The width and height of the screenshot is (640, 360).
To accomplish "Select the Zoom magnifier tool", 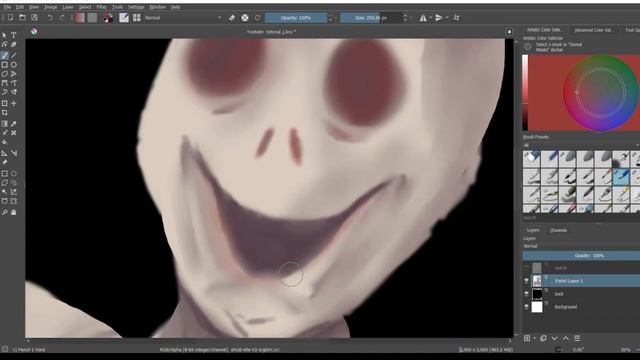I will click(4, 212).
